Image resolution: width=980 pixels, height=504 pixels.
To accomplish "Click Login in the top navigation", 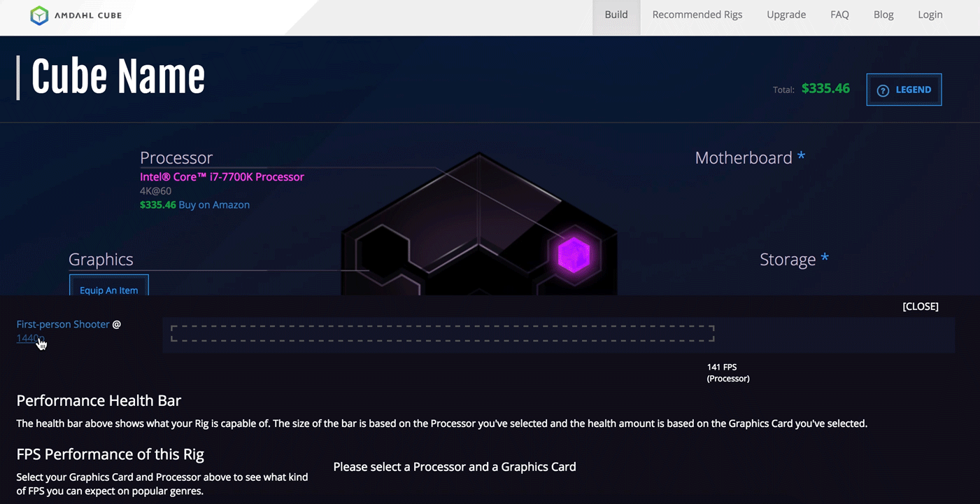I will (930, 15).
